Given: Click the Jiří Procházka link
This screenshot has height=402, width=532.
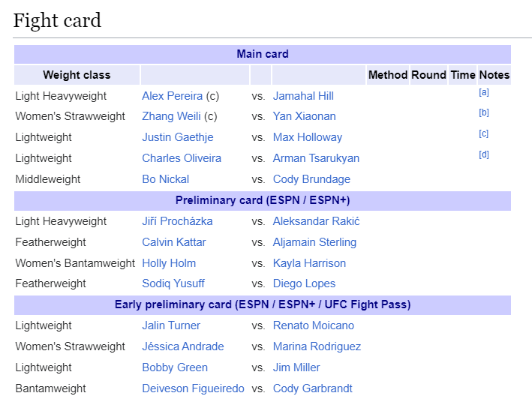Looking at the screenshot, I should pyautogui.click(x=177, y=221).
